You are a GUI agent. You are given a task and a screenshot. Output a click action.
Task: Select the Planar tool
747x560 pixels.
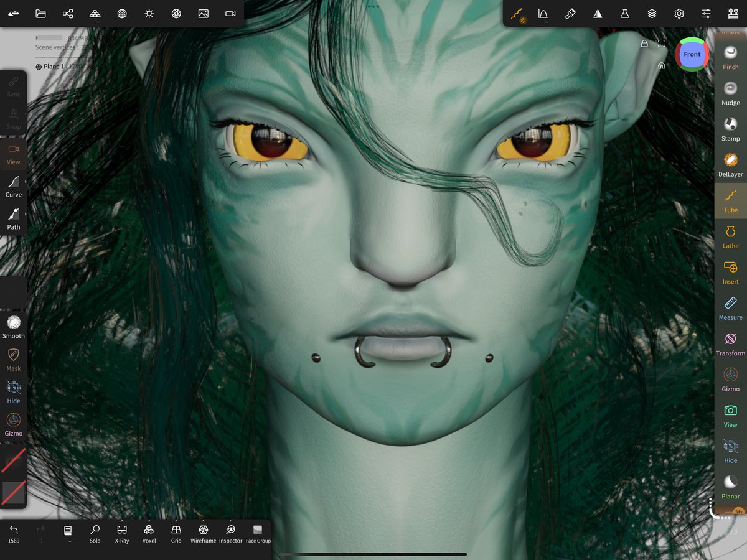pos(731,487)
